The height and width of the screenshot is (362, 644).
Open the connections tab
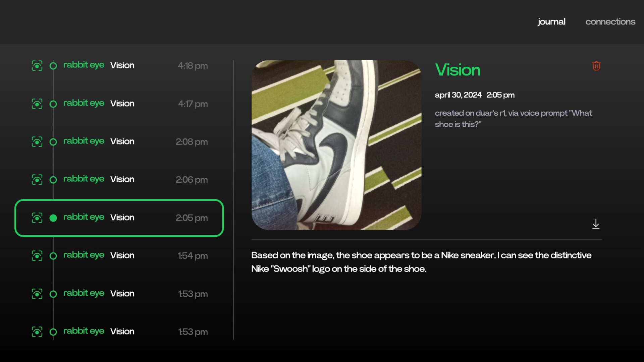[610, 21]
